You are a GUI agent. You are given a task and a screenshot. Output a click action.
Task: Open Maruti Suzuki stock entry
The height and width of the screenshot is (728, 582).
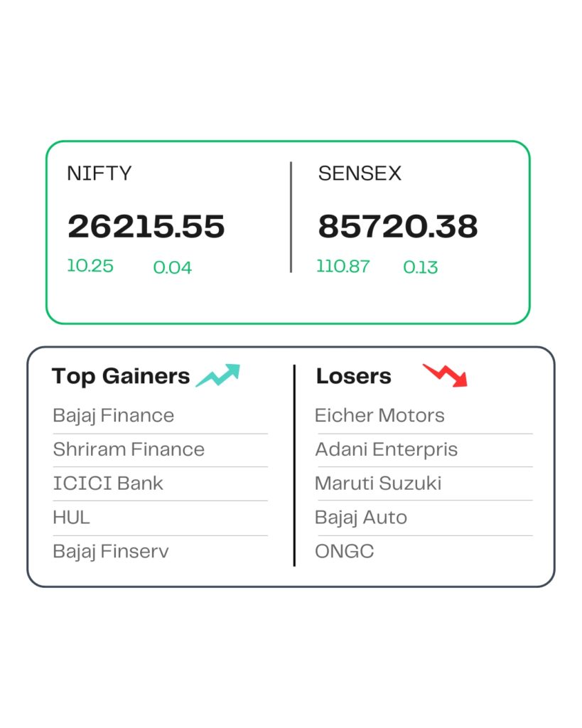pyautogui.click(x=378, y=483)
